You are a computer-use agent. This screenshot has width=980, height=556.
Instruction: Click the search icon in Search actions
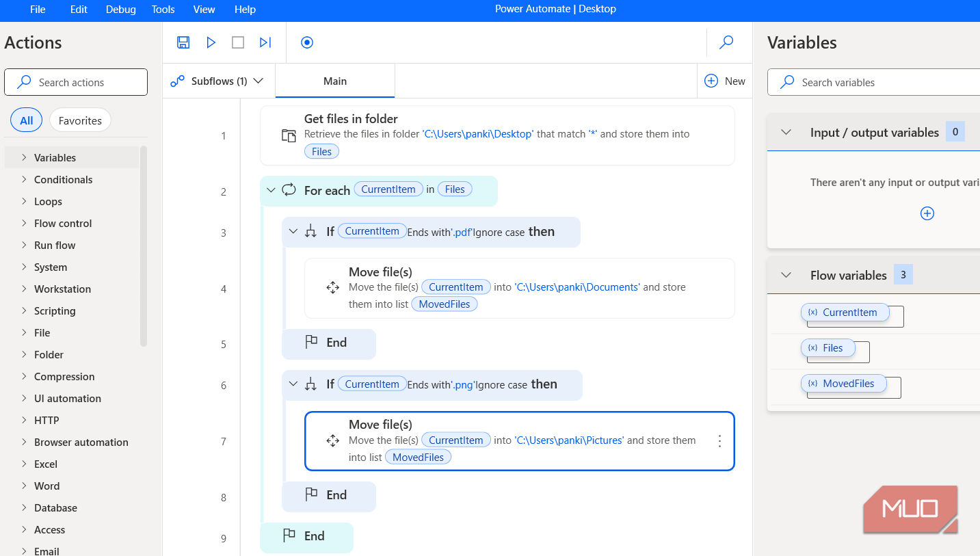tap(24, 82)
